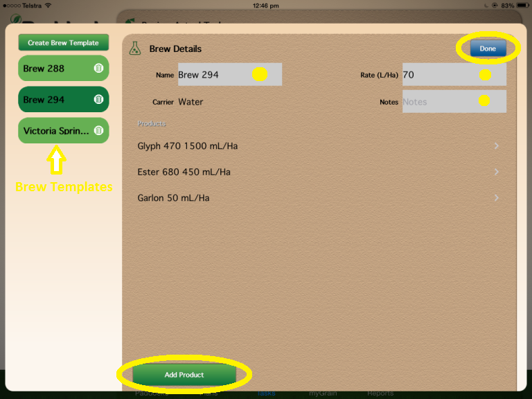This screenshot has height=399, width=532.
Task: Choose the Victoria Sprin... brew template
Action: tap(55, 130)
